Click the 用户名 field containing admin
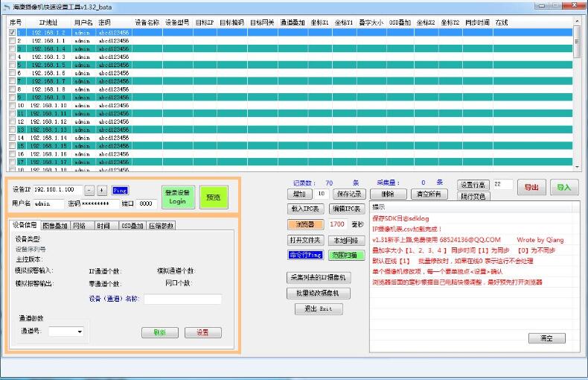 pyautogui.click(x=48, y=203)
